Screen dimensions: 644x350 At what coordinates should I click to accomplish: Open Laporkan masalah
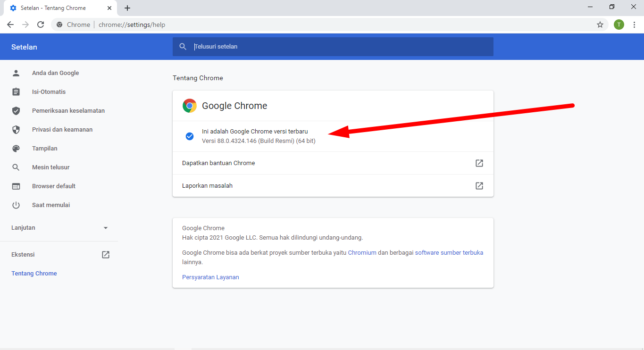click(x=333, y=186)
